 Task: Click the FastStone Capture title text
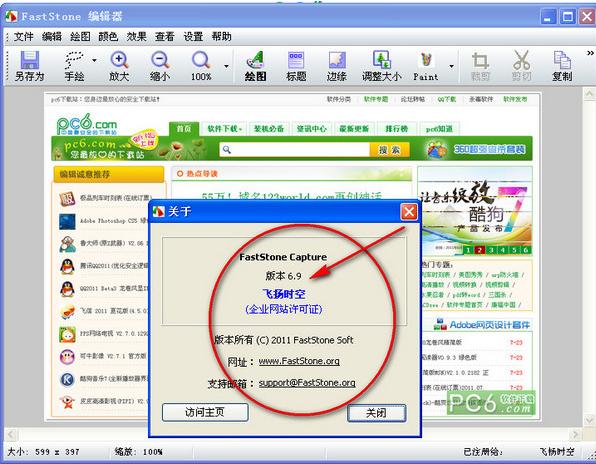point(283,257)
